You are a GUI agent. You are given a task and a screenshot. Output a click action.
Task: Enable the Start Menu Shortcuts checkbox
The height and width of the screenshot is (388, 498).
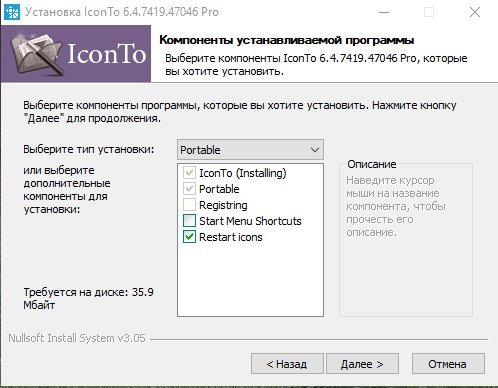[189, 221]
